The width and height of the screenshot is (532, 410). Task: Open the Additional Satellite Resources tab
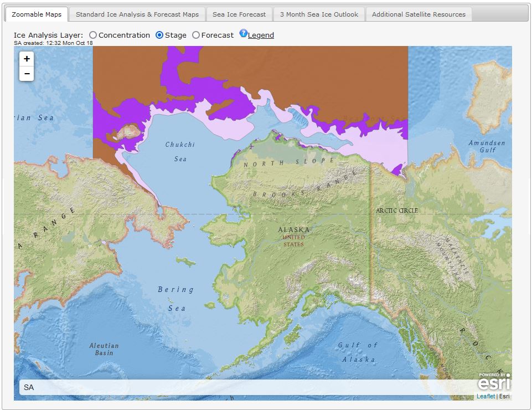coord(419,14)
